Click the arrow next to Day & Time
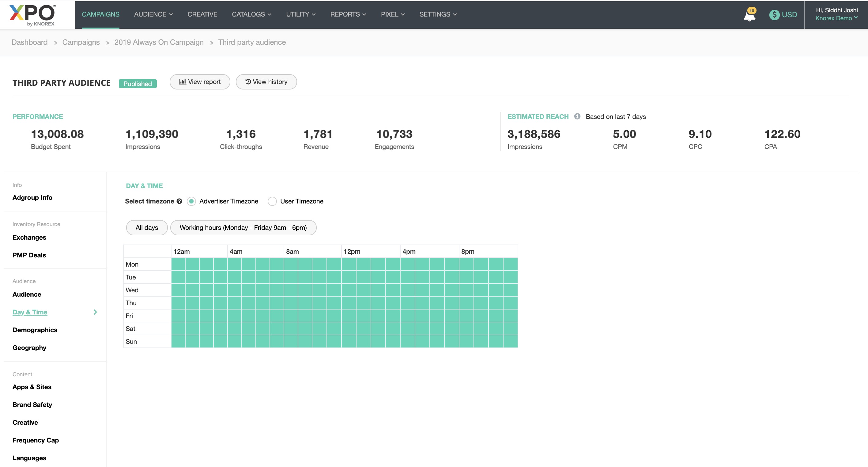Screen dimensions: 868x467 coord(95,312)
